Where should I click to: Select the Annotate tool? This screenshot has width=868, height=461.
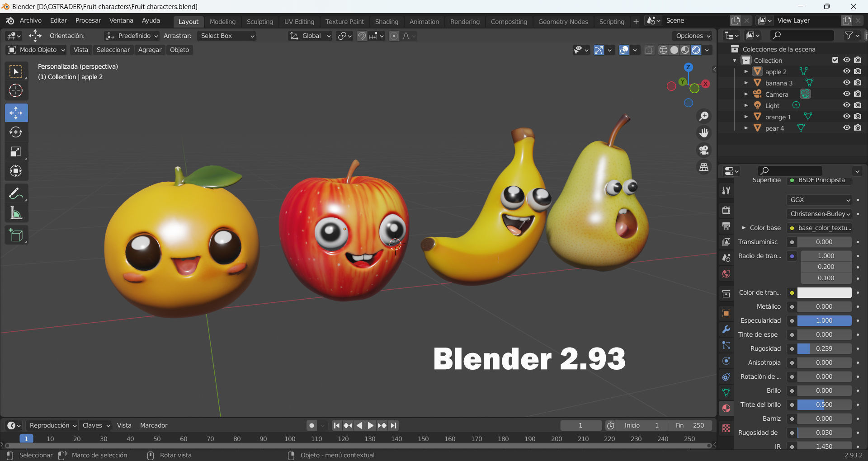point(16,193)
